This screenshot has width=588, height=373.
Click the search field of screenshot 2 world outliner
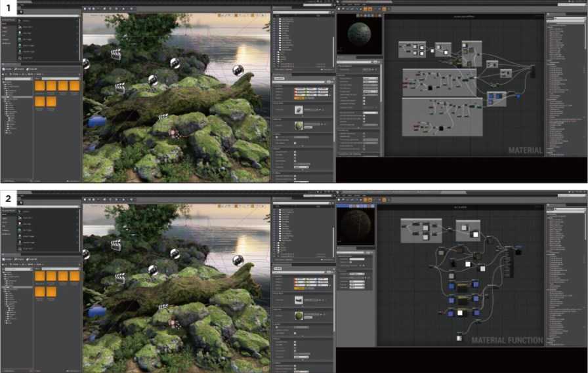click(302, 203)
